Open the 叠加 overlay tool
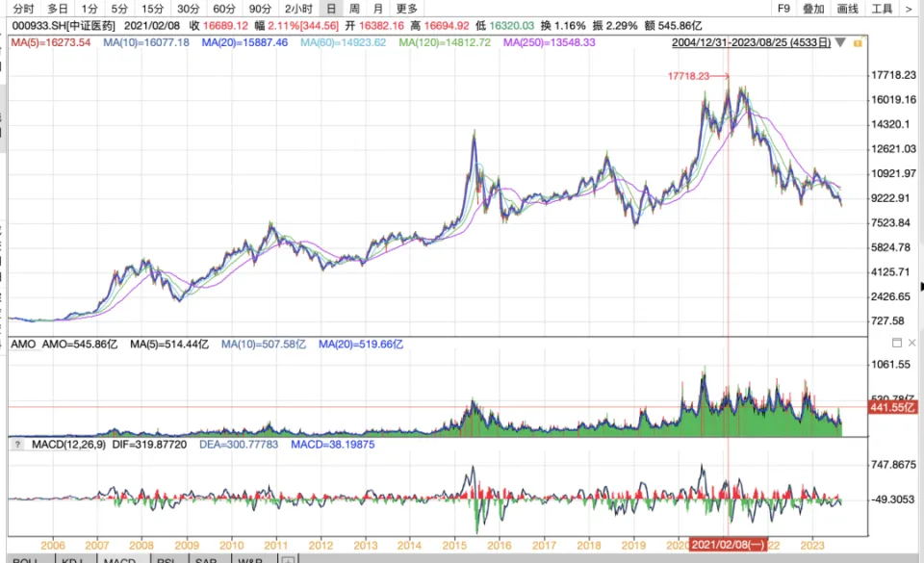Screen dimensions: 924x563 pyautogui.click(x=813, y=9)
